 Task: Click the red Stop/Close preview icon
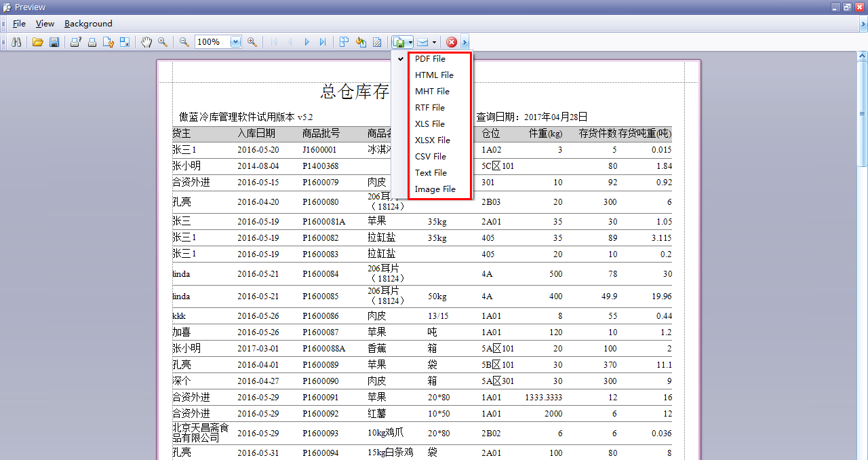coord(451,41)
